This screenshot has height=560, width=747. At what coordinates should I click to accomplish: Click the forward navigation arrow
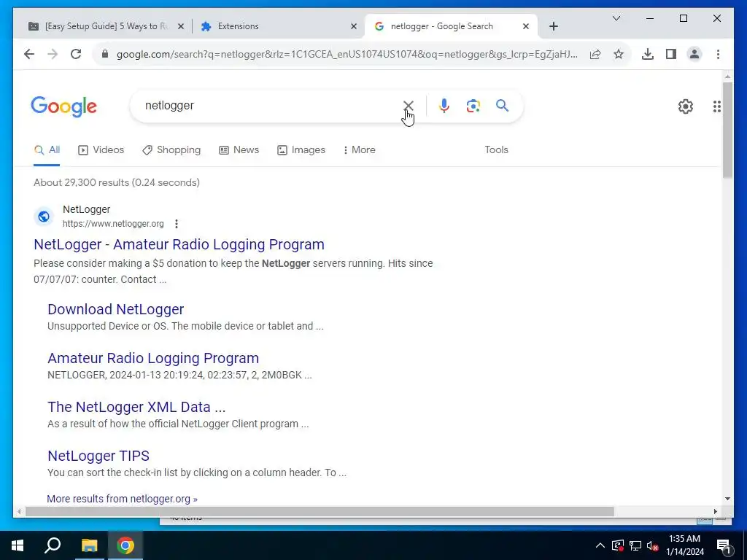(53, 54)
